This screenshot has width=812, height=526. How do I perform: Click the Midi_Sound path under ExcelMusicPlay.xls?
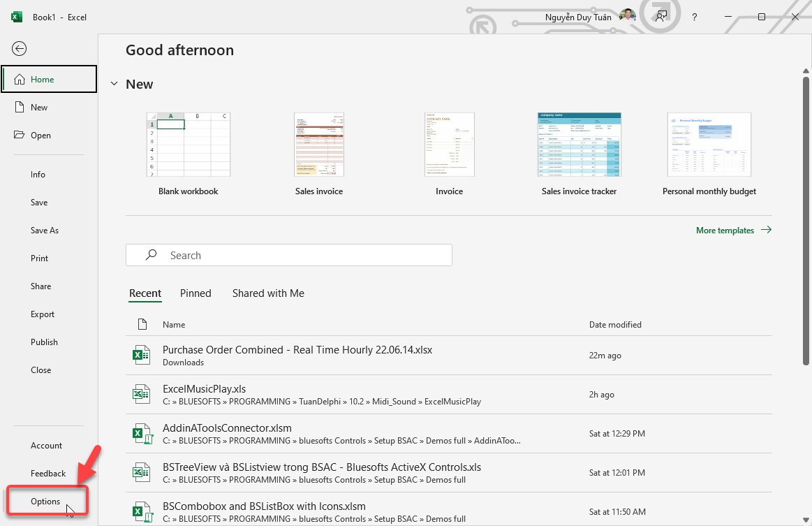pyautogui.click(x=394, y=402)
